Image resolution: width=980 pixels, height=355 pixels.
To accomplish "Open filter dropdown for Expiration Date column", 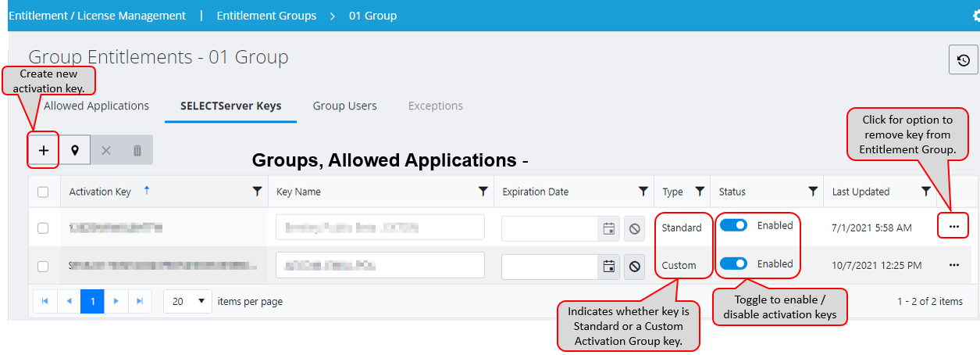I will pyautogui.click(x=643, y=192).
